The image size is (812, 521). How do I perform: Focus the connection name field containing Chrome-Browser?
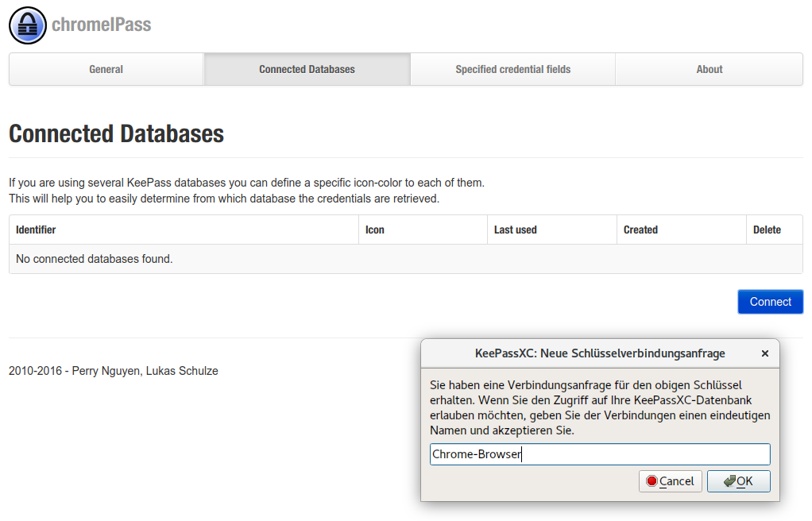point(600,454)
